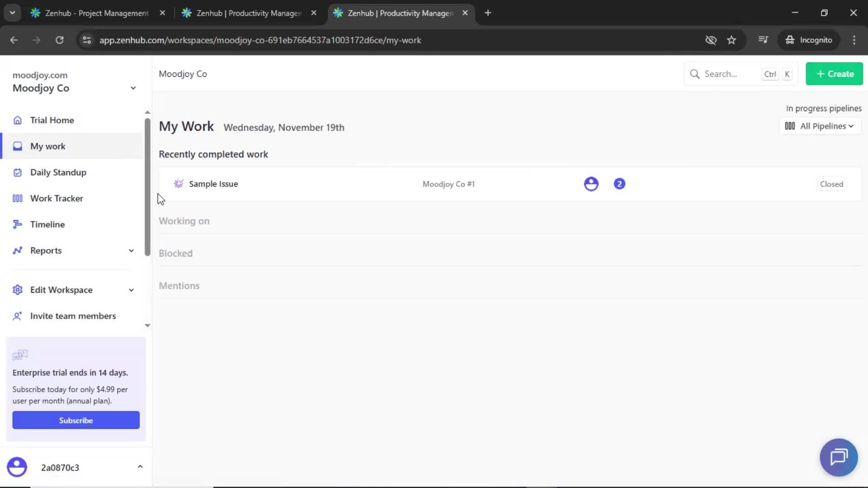Click the green Create button

pos(834,74)
